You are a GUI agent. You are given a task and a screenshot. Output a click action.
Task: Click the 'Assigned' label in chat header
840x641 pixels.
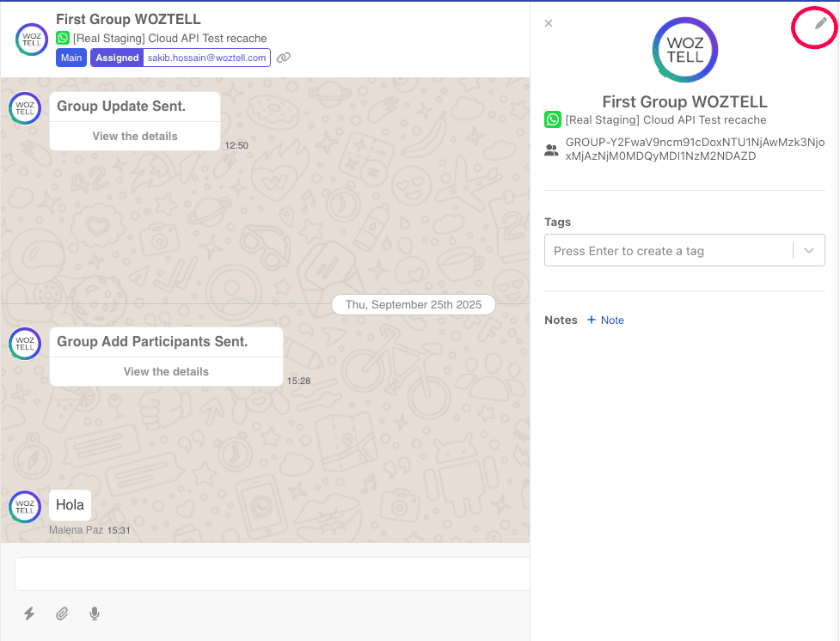(117, 58)
